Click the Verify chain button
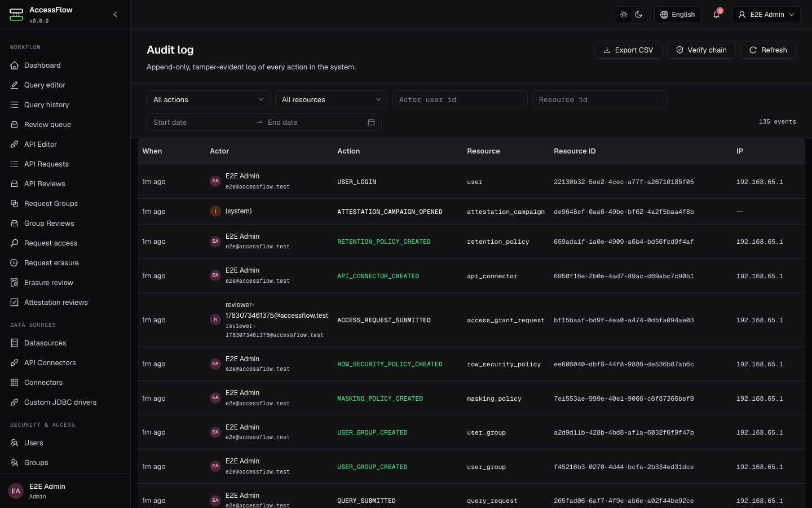The image size is (812, 508). point(701,50)
